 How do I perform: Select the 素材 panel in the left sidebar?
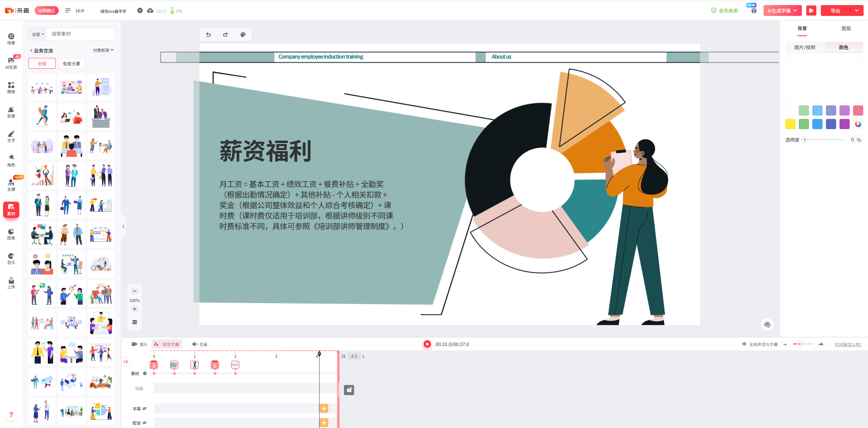[11, 209]
